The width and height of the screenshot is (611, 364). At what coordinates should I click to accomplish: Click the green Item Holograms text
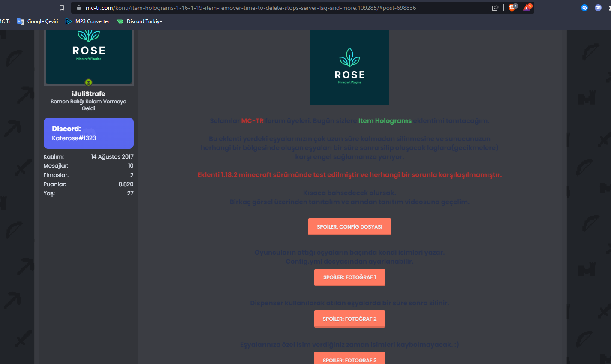pos(385,121)
